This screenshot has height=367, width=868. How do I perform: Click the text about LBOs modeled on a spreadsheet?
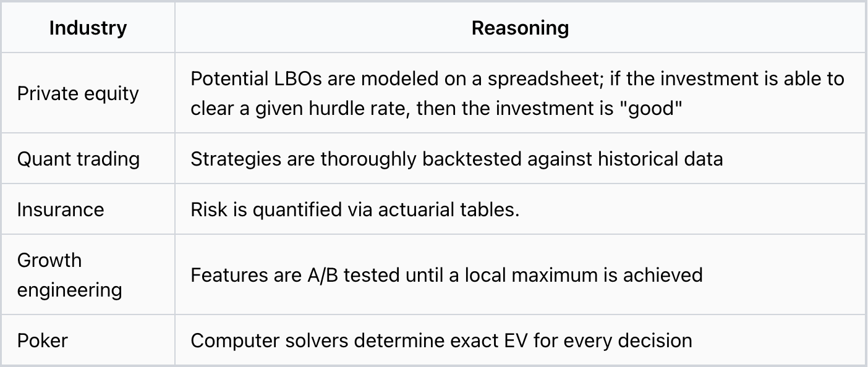tap(517, 93)
